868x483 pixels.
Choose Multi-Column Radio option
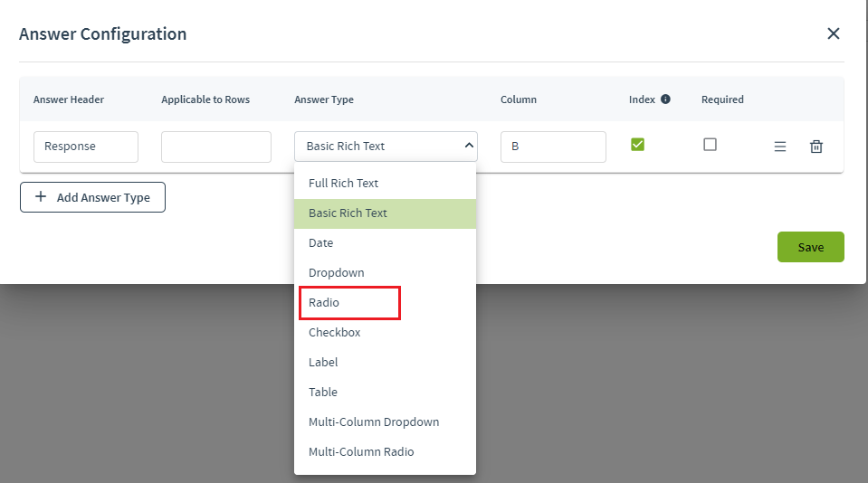(x=385, y=452)
